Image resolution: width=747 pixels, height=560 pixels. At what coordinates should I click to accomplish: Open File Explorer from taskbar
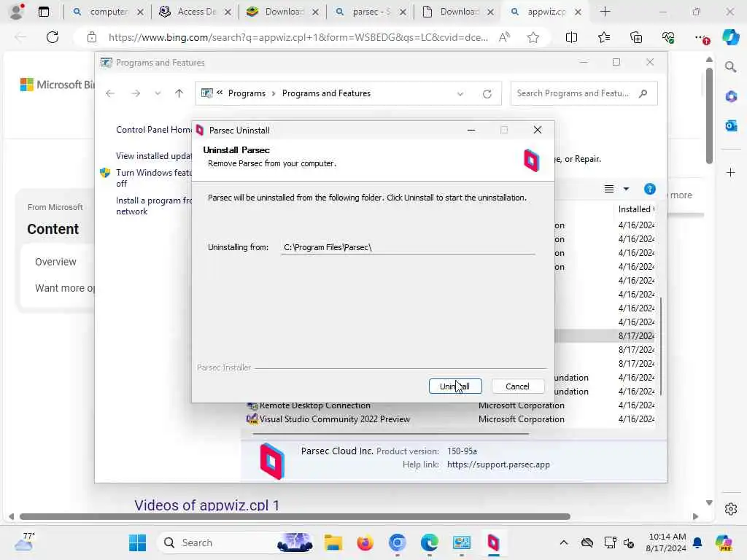pos(333,542)
